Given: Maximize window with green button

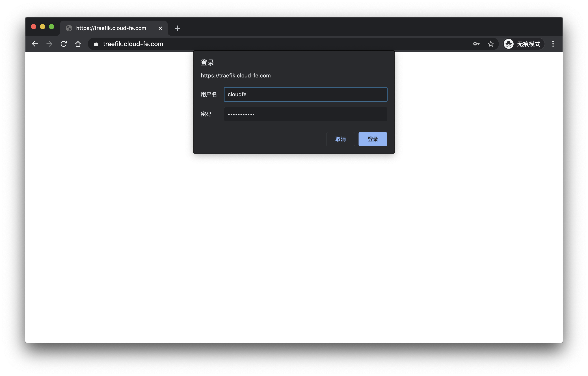Looking at the screenshot, I should (52, 27).
